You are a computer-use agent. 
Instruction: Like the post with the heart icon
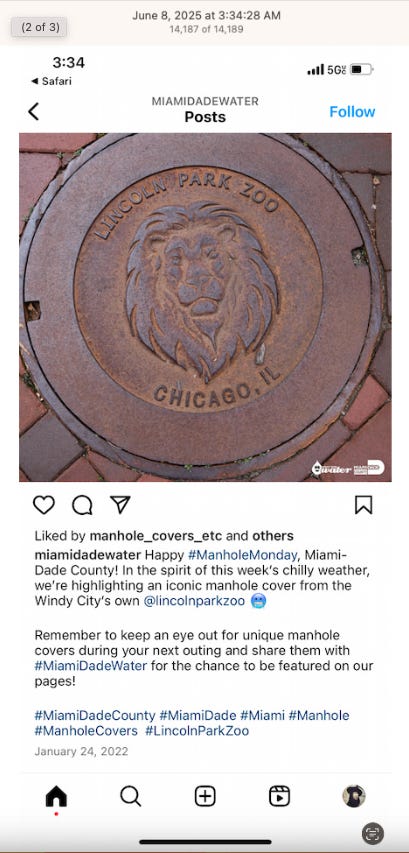(x=44, y=505)
